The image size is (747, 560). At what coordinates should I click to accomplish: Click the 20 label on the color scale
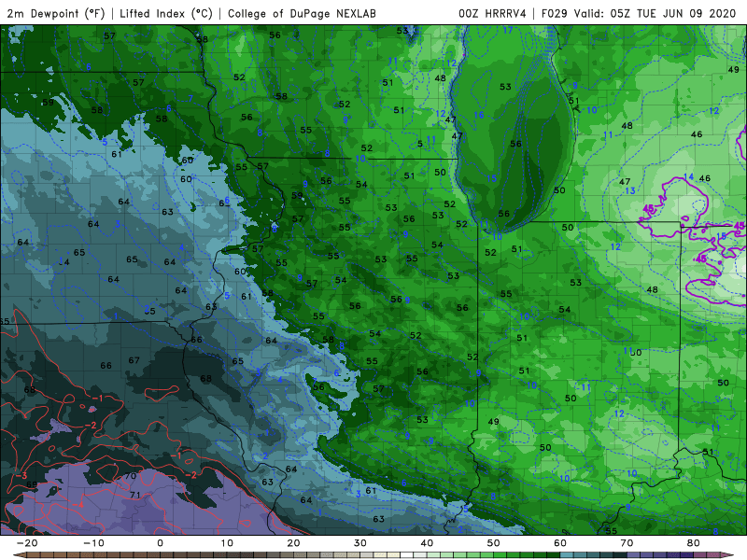[x=293, y=543]
